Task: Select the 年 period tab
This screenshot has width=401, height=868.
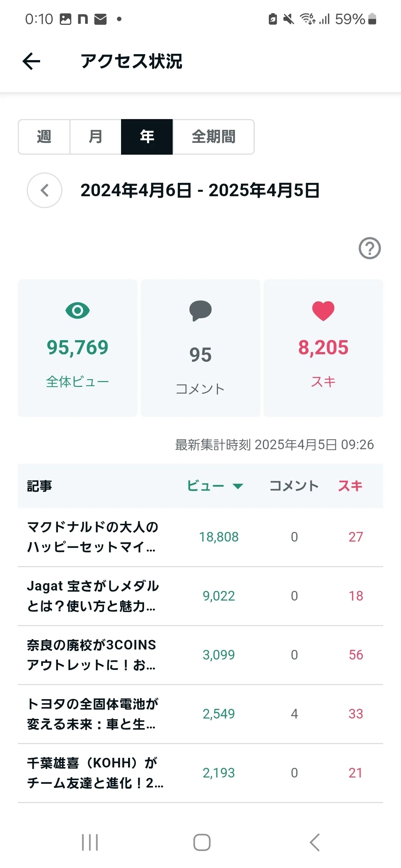Action: [147, 137]
